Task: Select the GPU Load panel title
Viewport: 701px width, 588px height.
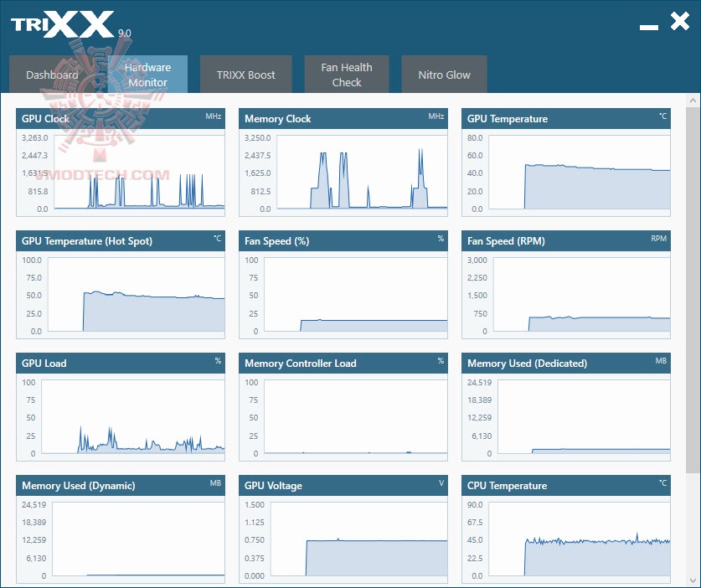Action: [44, 363]
